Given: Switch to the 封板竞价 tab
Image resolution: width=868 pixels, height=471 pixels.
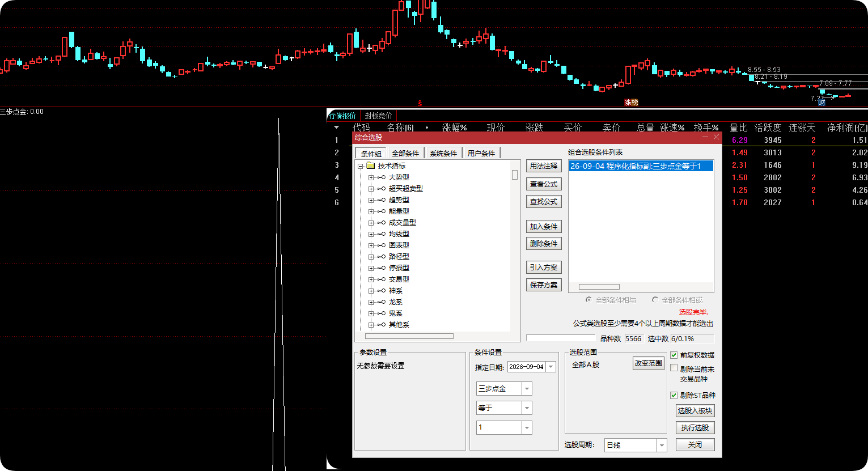Looking at the screenshot, I should pos(379,116).
